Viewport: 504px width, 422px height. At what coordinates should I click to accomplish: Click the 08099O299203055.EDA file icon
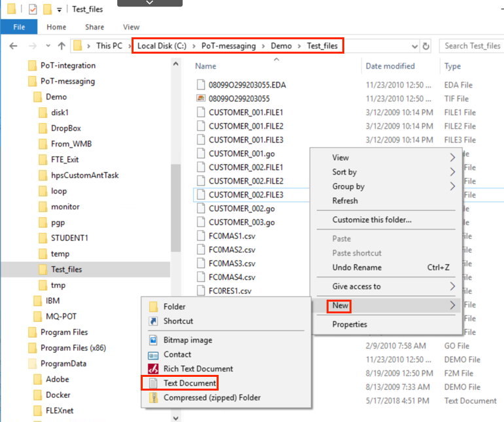[x=201, y=84]
